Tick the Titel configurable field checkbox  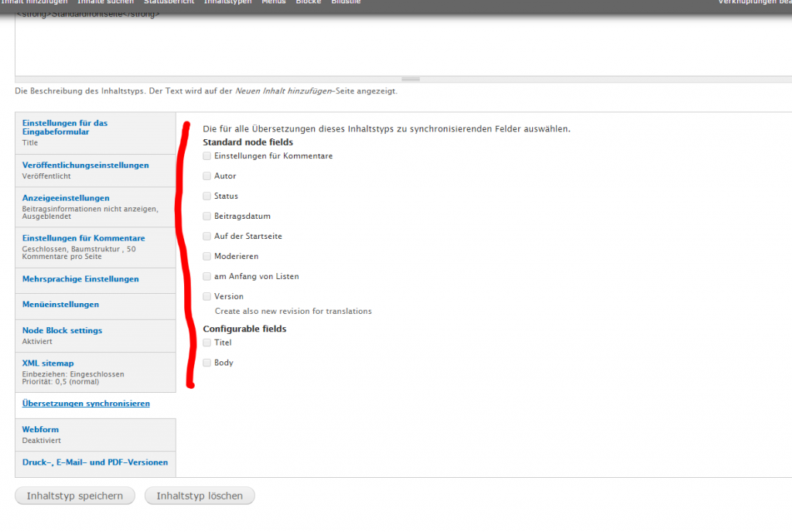[207, 343]
